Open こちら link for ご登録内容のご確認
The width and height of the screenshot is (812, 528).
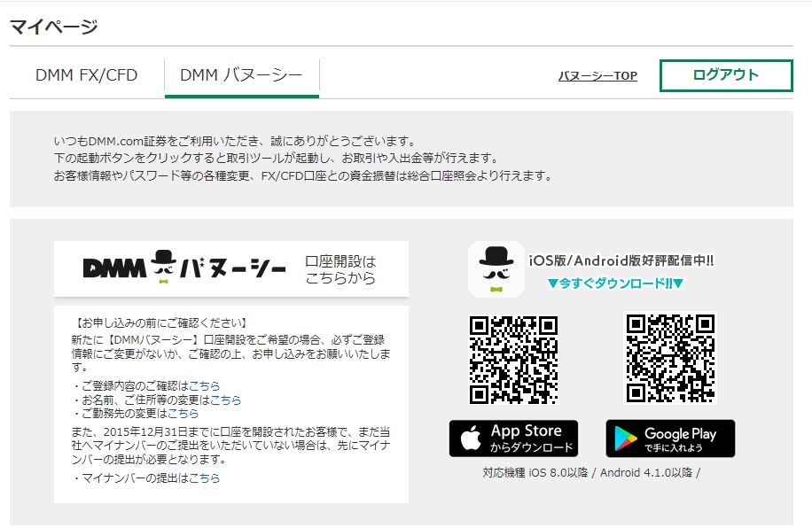pyautogui.click(x=204, y=385)
